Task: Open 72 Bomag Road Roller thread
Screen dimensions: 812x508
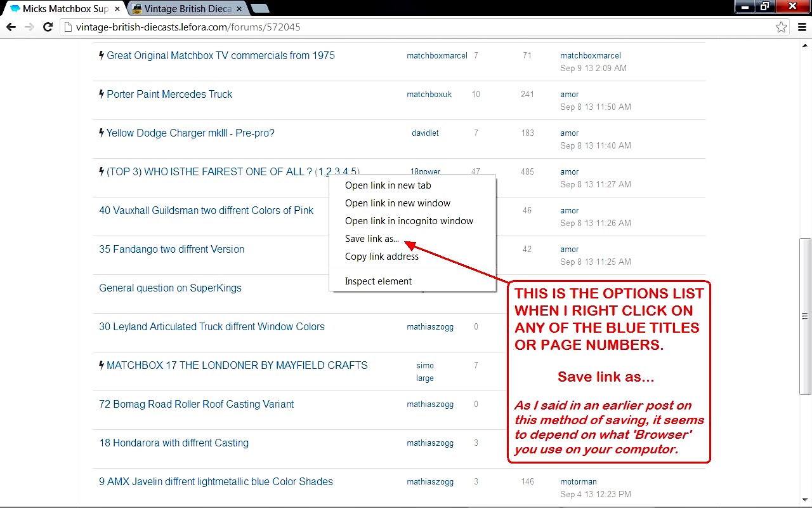Action: click(197, 404)
